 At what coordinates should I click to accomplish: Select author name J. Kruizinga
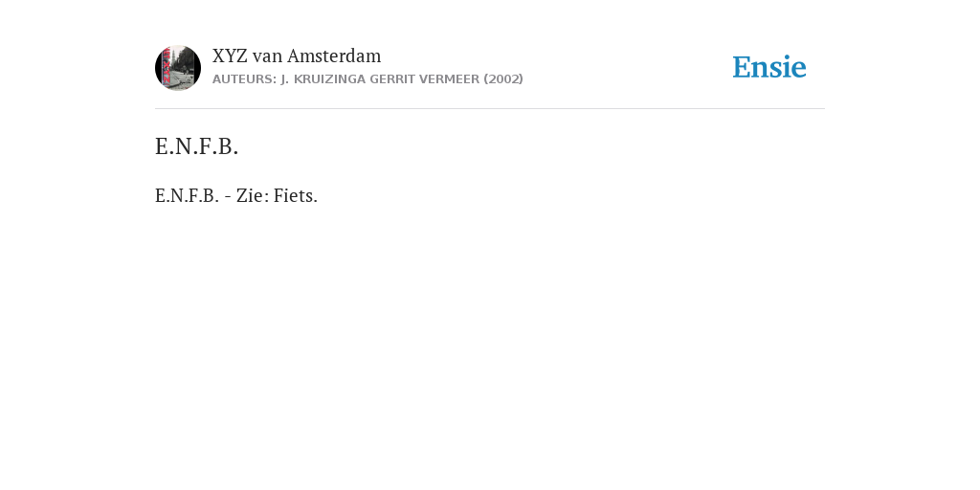[323, 79]
